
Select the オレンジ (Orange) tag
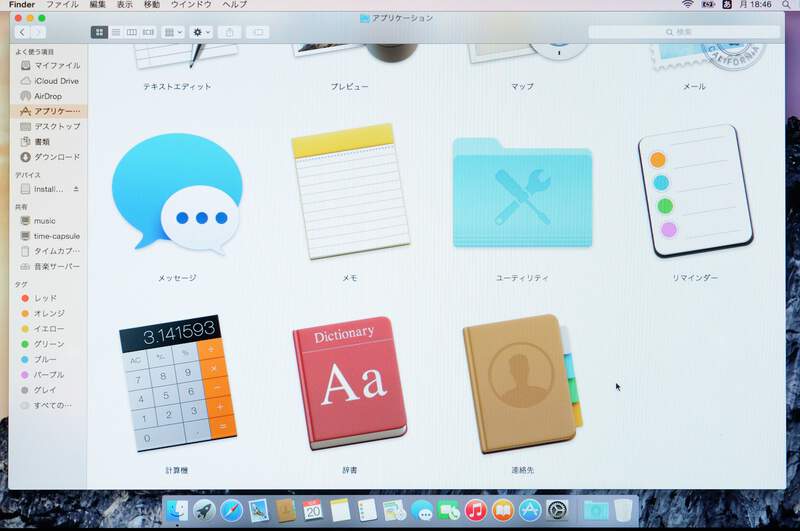point(49,313)
